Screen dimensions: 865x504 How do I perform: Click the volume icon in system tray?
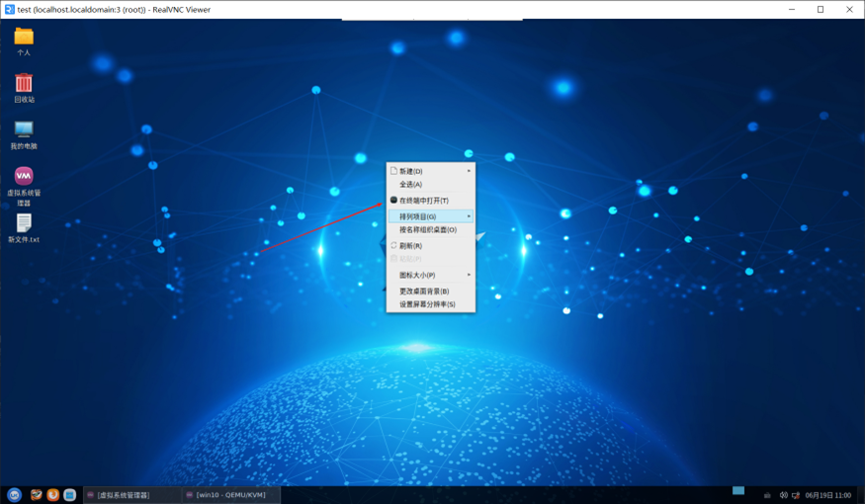(x=783, y=495)
